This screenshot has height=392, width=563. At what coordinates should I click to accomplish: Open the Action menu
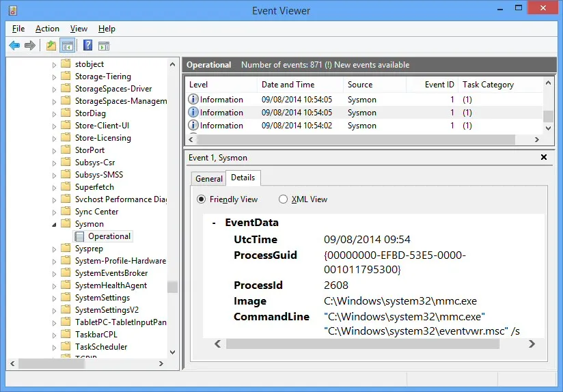point(47,29)
